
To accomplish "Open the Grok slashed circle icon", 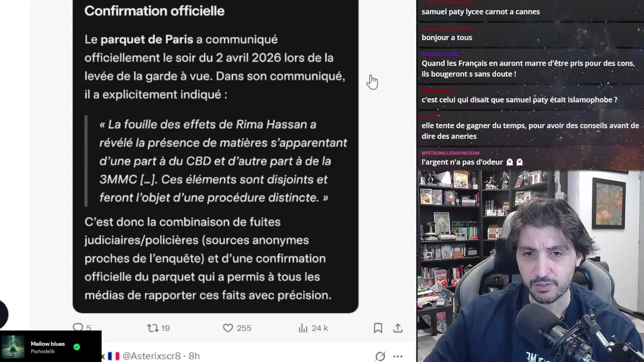I will click(380, 356).
